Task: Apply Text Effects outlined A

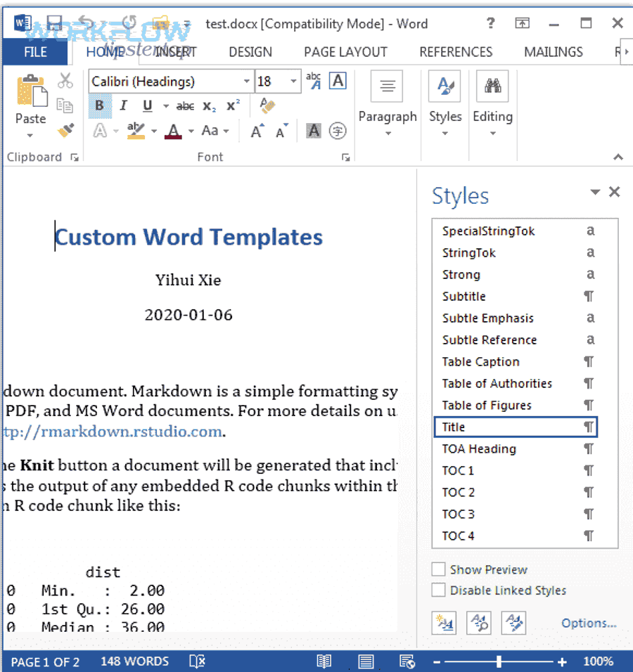Action: (99, 130)
